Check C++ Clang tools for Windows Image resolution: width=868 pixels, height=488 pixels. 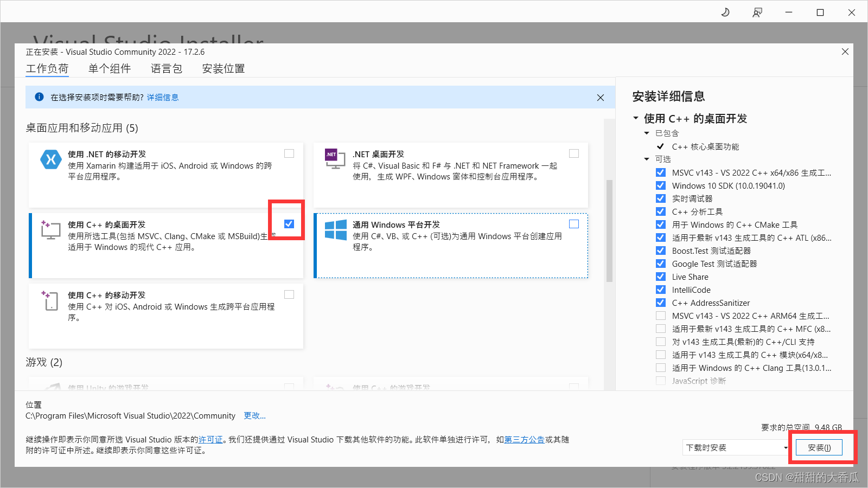(x=661, y=368)
